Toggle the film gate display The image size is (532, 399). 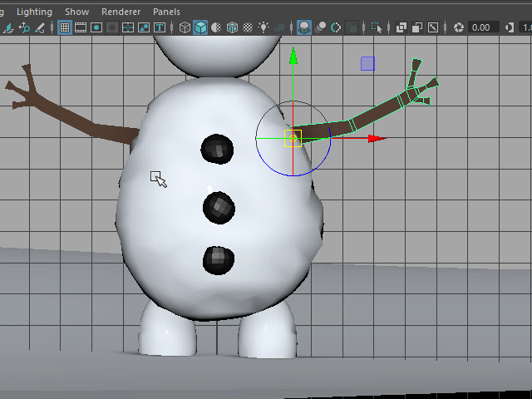tap(81, 27)
